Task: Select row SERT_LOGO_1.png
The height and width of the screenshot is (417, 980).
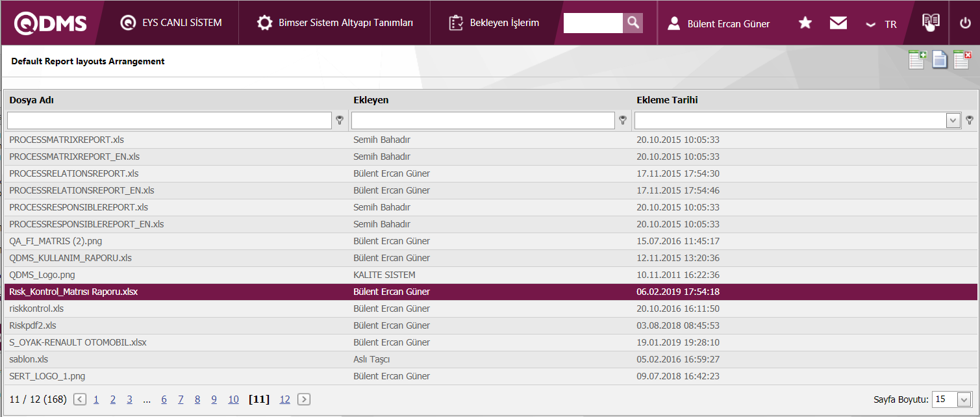Action: click(490, 376)
